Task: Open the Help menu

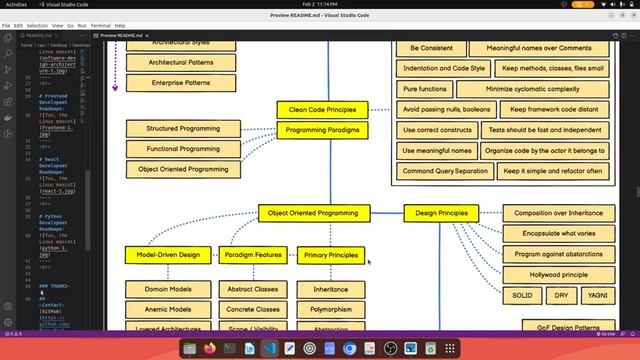Action: click(x=120, y=26)
